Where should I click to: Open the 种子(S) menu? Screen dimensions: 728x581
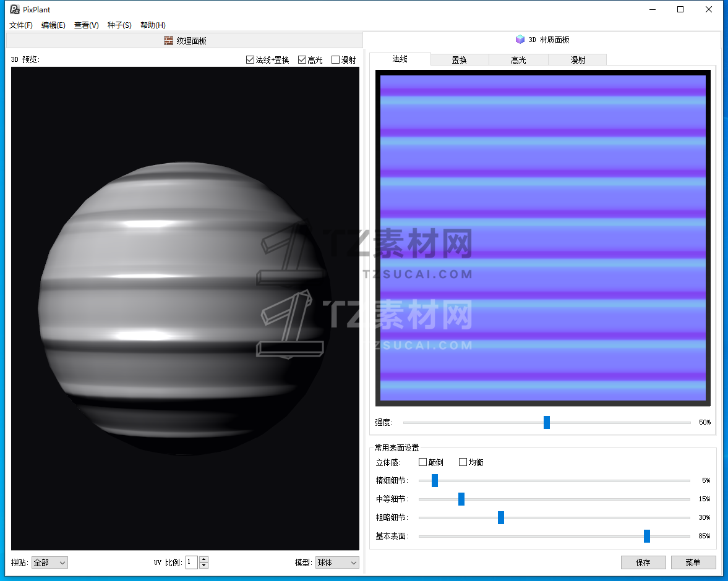(x=119, y=25)
